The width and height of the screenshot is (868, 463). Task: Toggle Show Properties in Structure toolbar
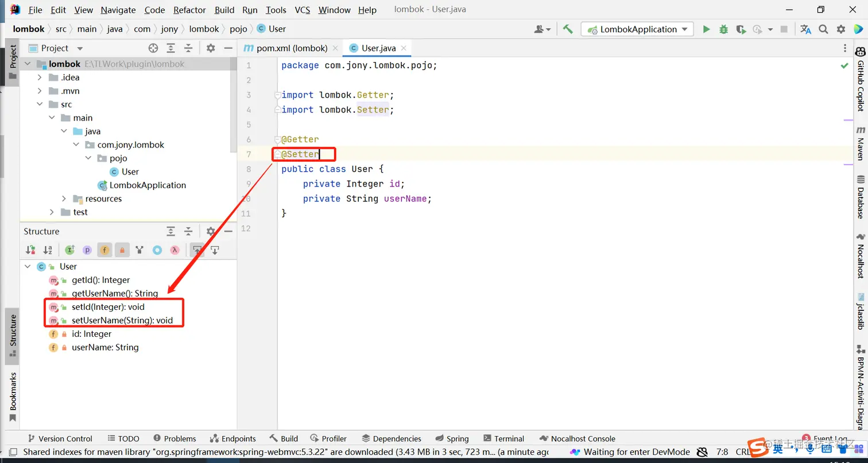pos(87,250)
